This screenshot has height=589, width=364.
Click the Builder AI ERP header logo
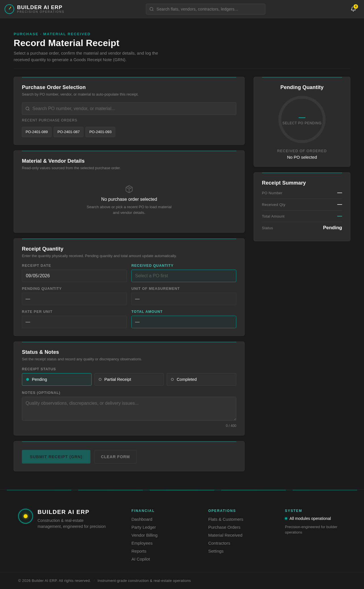[x=9, y=9]
